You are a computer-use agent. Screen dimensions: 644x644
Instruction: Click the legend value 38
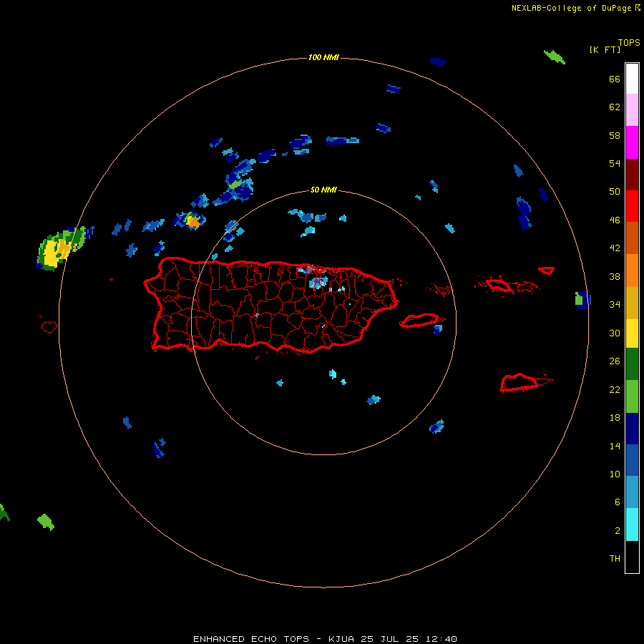pos(615,276)
